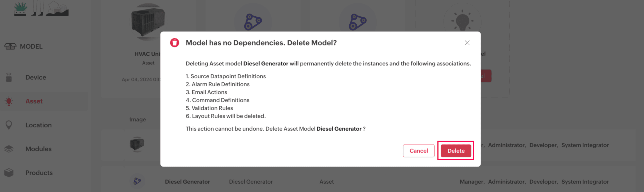Click the Diesel Generator row icon
This screenshot has height=192, width=644.
[137, 181]
